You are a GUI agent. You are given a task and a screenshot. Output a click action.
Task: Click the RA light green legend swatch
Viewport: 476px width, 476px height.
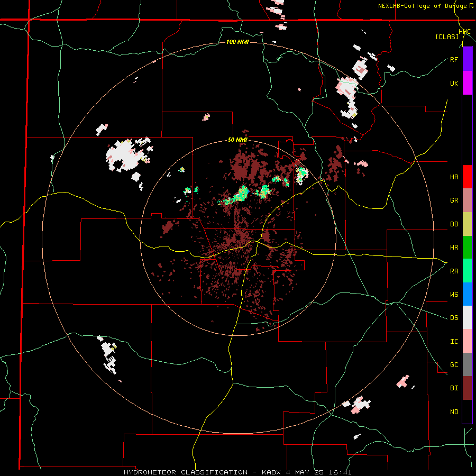(467, 271)
